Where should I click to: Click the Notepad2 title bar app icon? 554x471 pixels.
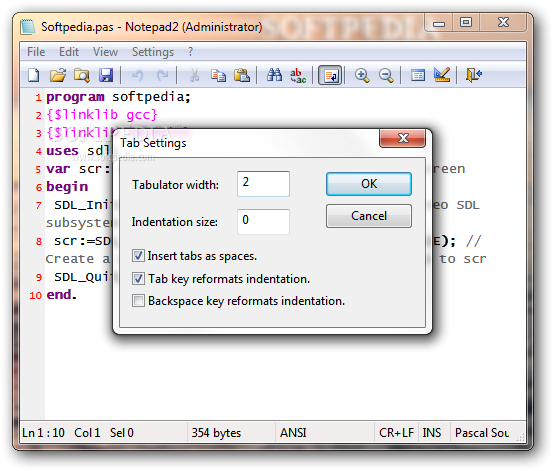[28, 27]
